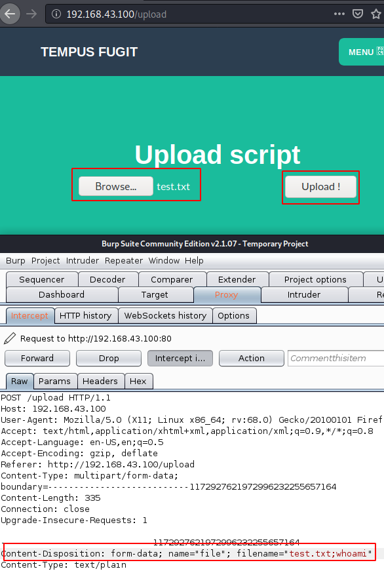This screenshot has width=384, height=588.
Task: Bookmark this page with the star icon
Action: tap(375, 14)
